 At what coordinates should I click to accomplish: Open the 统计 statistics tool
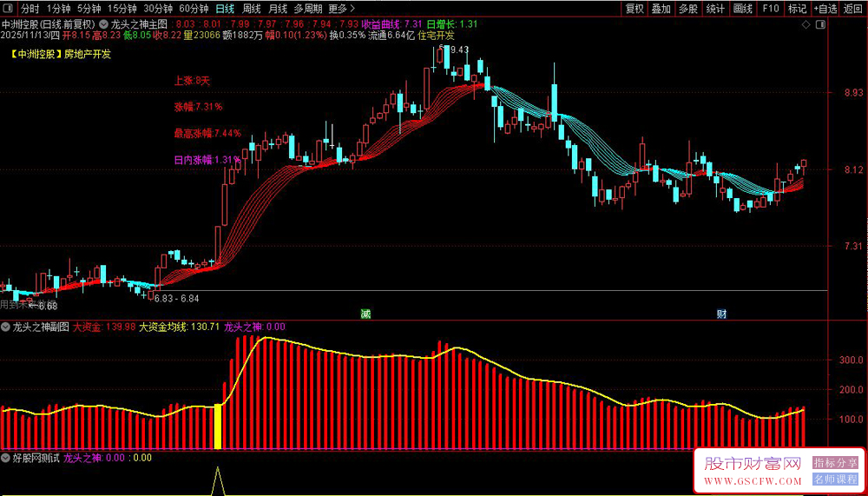(715, 9)
